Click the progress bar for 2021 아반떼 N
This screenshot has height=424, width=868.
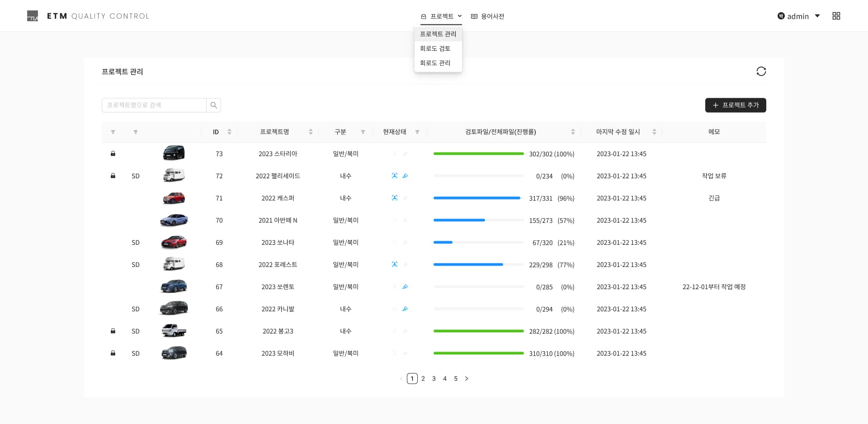coord(478,220)
